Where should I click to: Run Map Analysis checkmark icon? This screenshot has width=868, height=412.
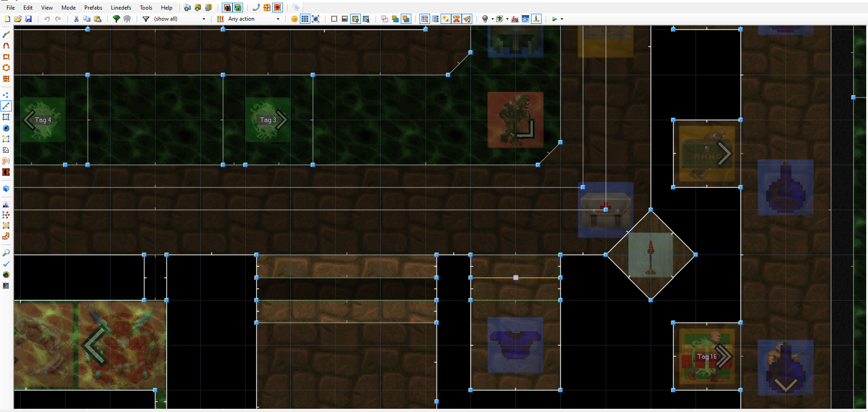coord(6,264)
